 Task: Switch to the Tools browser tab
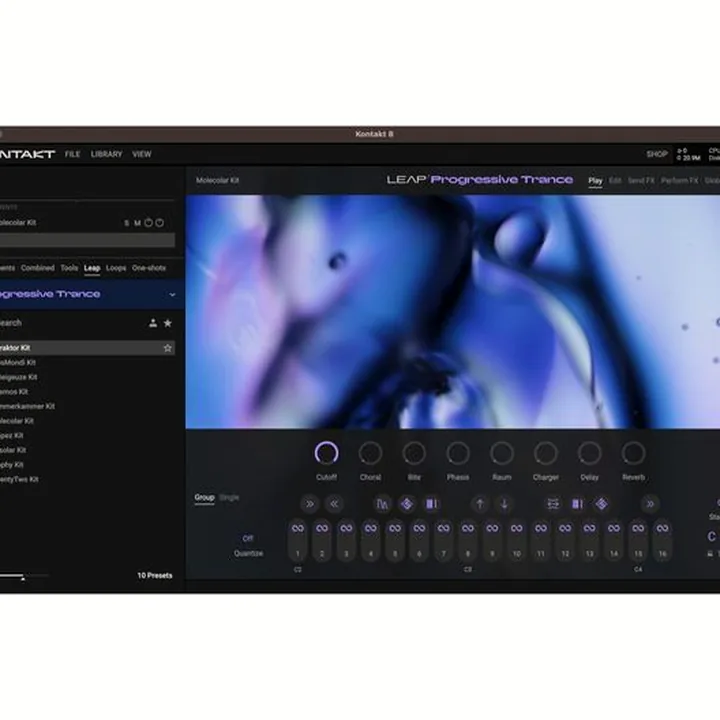(69, 268)
